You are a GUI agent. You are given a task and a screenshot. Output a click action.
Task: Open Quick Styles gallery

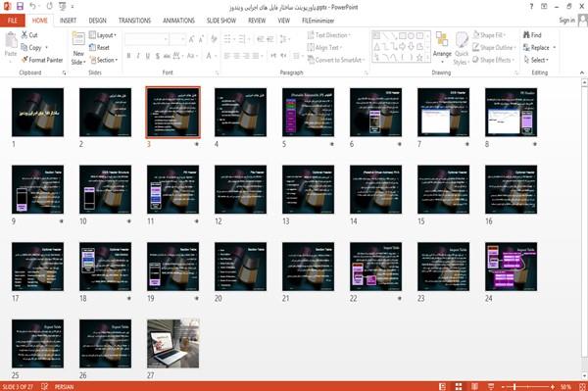point(462,49)
